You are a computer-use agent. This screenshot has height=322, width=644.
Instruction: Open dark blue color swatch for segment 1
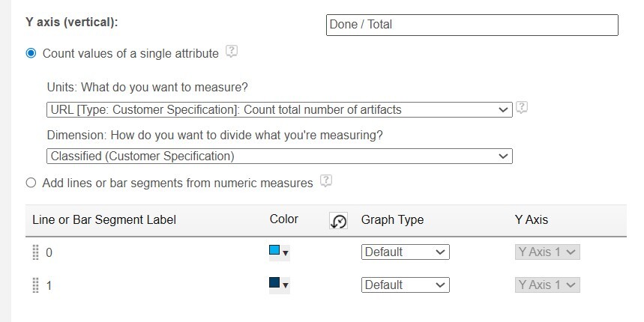point(279,285)
